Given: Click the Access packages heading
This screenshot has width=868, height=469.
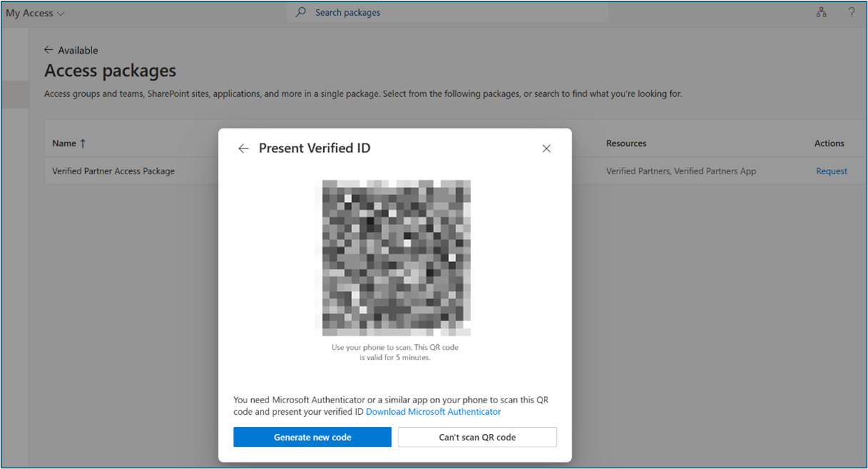Looking at the screenshot, I should (110, 71).
